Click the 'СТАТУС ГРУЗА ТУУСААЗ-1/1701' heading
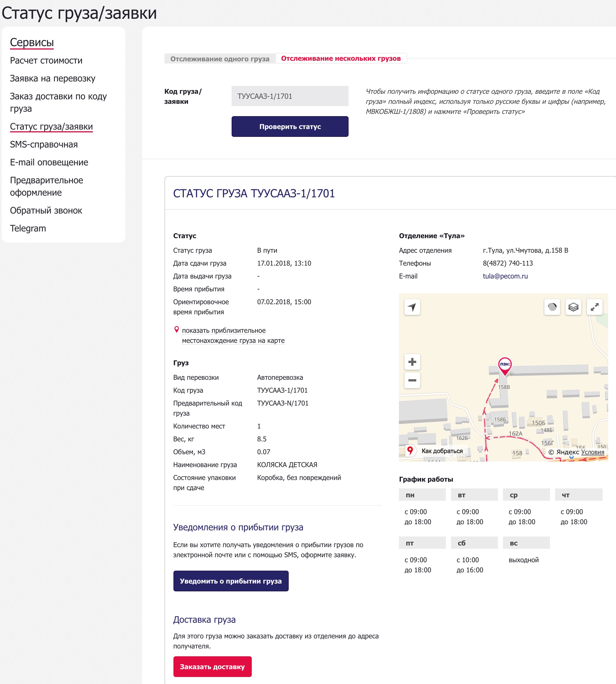Viewport: 616px width, 684px height. click(x=254, y=193)
